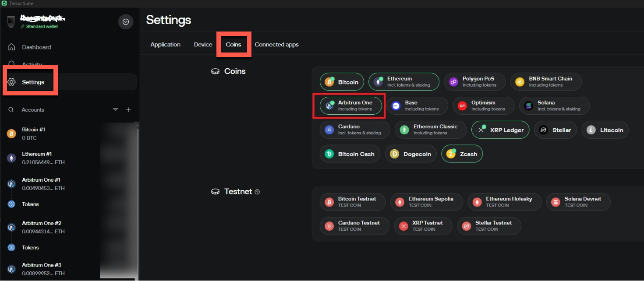Toggle the Bitcoin coin chip
The image size is (644, 281).
[x=342, y=82]
